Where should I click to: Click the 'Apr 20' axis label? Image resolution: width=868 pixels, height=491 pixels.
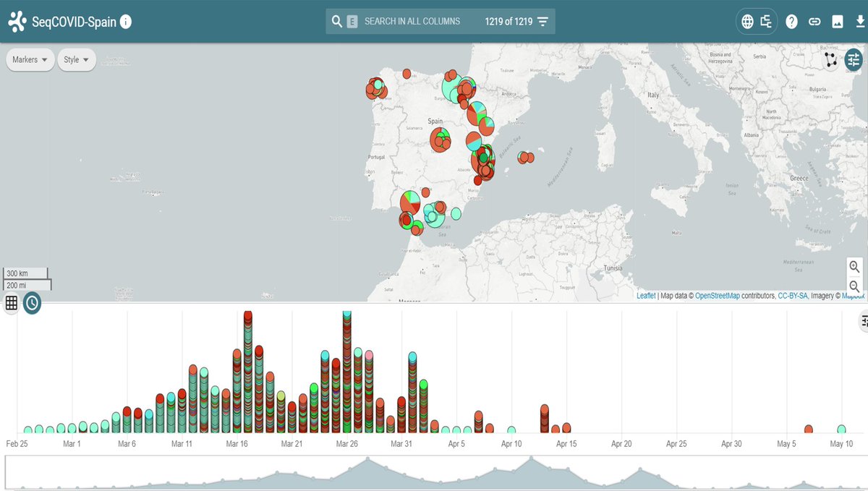click(x=621, y=443)
